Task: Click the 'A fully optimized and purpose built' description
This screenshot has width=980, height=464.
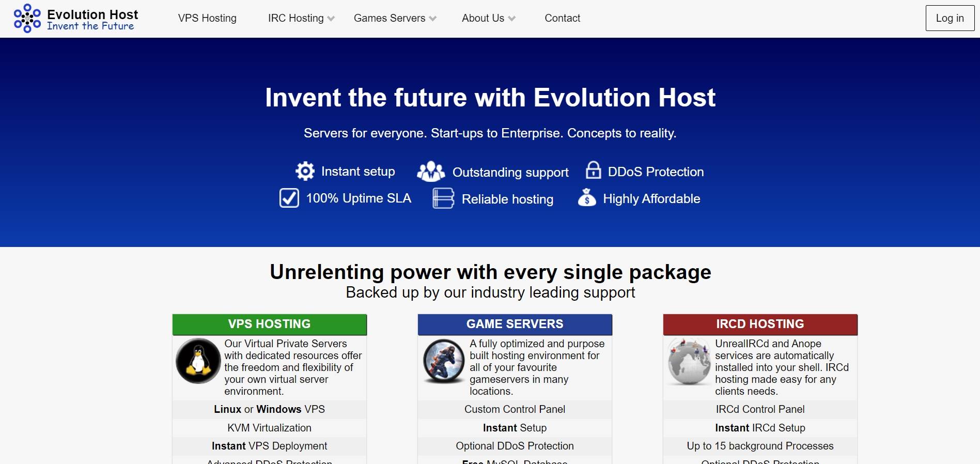Action: coord(537,367)
